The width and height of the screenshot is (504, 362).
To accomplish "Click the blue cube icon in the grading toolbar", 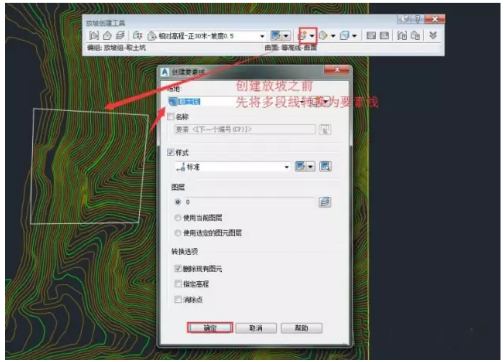I will click(344, 35).
